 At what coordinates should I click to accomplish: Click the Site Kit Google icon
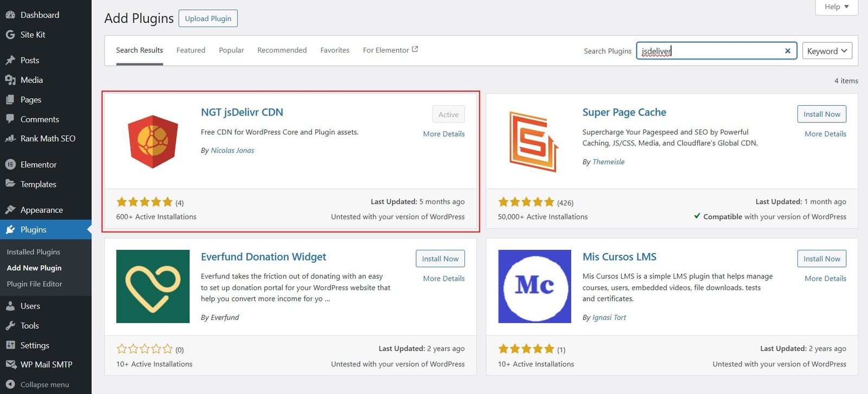click(x=10, y=35)
